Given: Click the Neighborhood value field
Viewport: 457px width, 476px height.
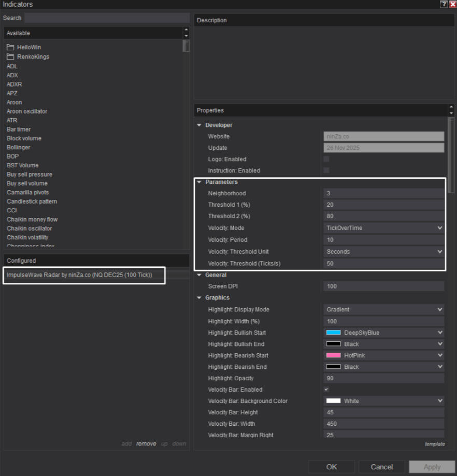Looking at the screenshot, I should (x=383, y=193).
